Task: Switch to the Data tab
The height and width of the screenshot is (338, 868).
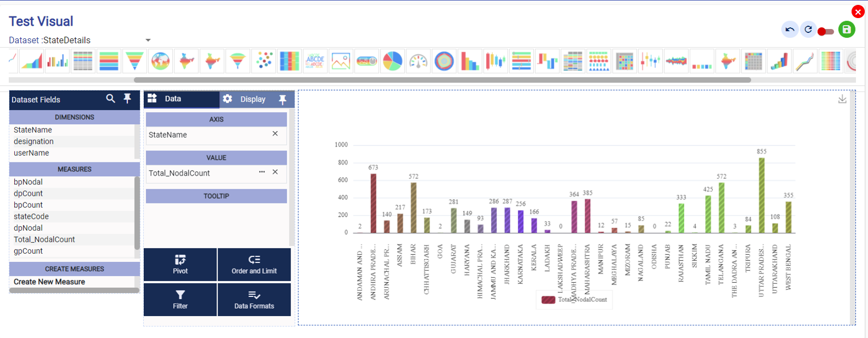Action: (x=173, y=99)
